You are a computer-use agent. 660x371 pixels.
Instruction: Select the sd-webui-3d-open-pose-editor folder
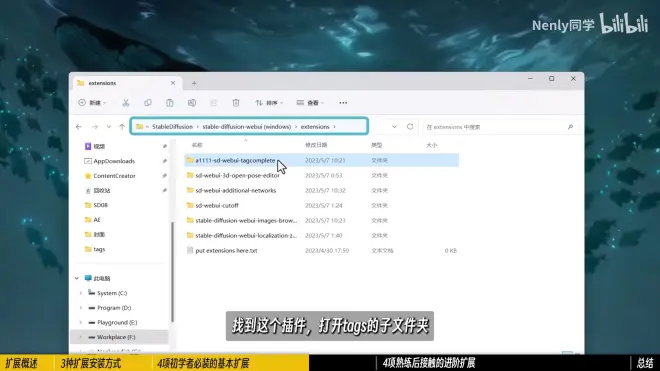322,175
